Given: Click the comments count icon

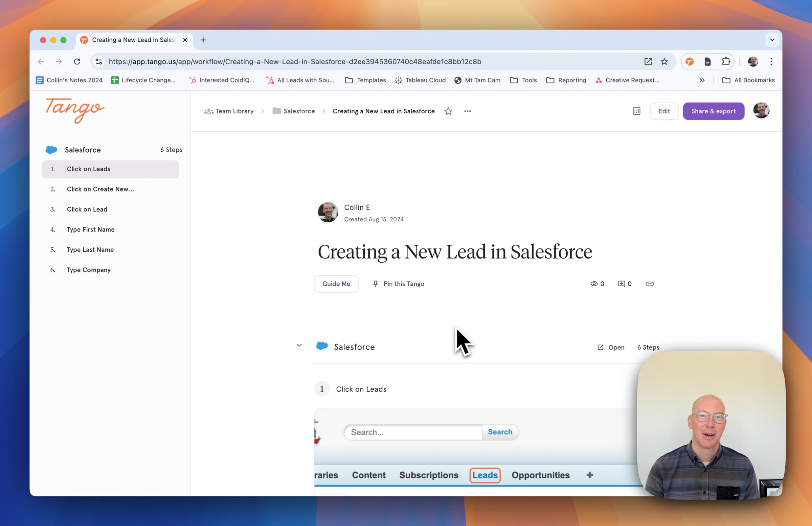Looking at the screenshot, I should click(625, 284).
